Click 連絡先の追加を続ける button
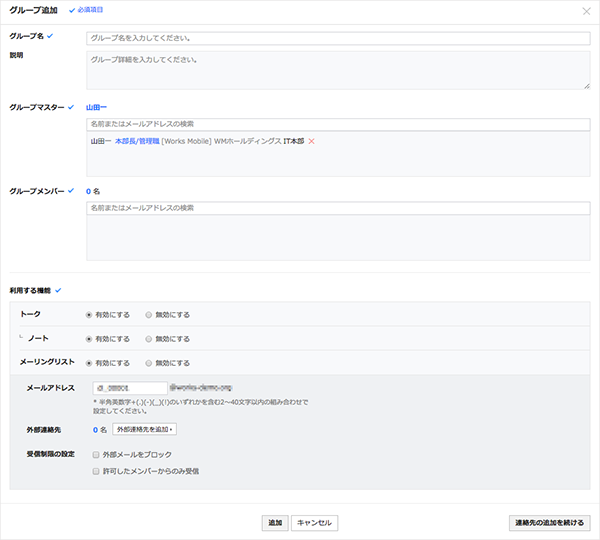This screenshot has height=540, width=600. point(549,523)
